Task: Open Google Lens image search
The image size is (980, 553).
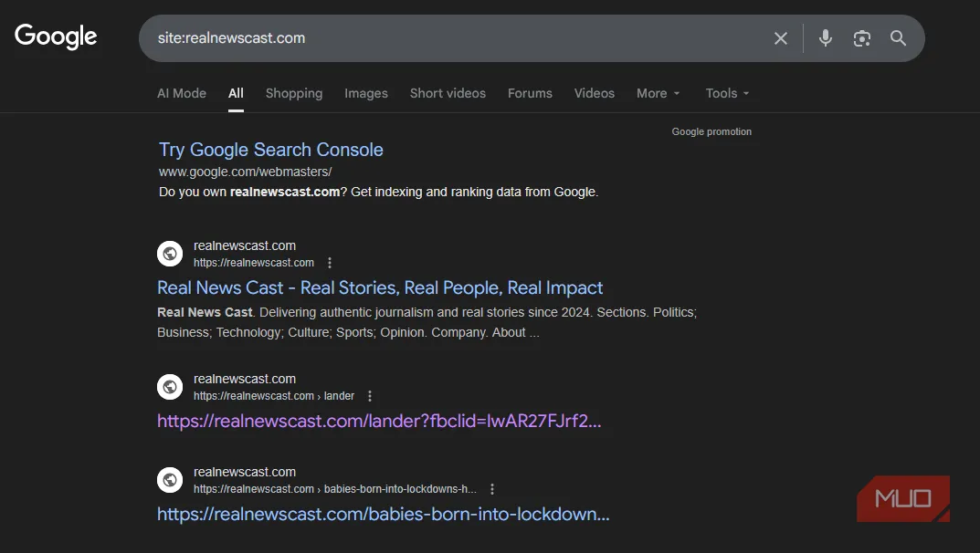Action: [861, 38]
